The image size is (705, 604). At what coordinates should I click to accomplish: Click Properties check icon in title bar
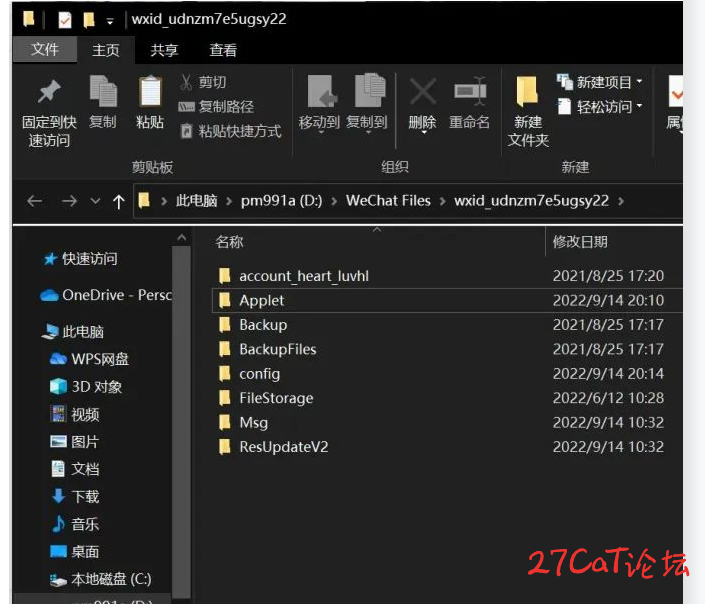[65, 20]
